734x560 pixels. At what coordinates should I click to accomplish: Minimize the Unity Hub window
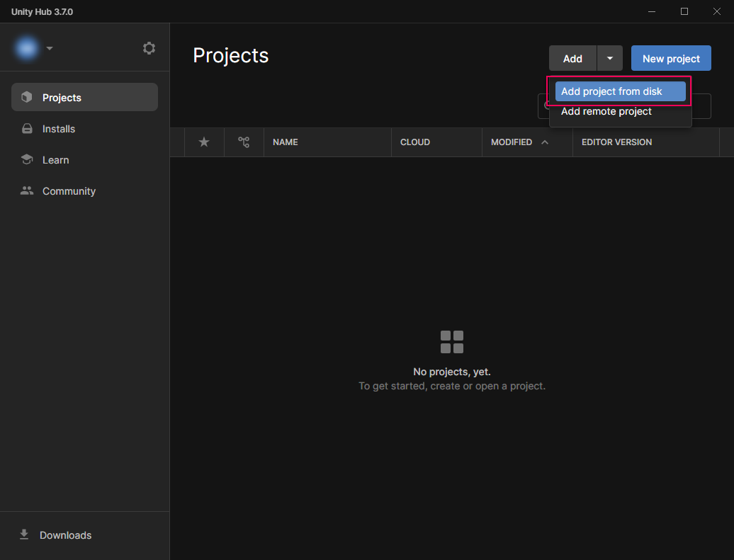[652, 11]
